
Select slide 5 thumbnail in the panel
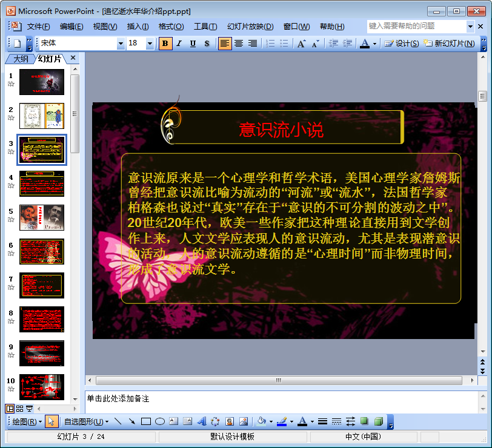41,217
